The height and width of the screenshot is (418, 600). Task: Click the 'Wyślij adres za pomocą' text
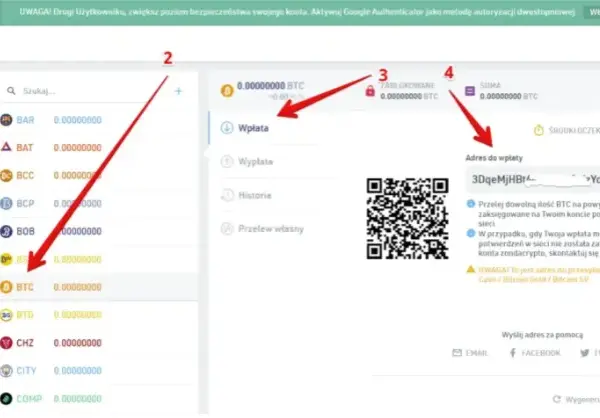click(x=542, y=335)
